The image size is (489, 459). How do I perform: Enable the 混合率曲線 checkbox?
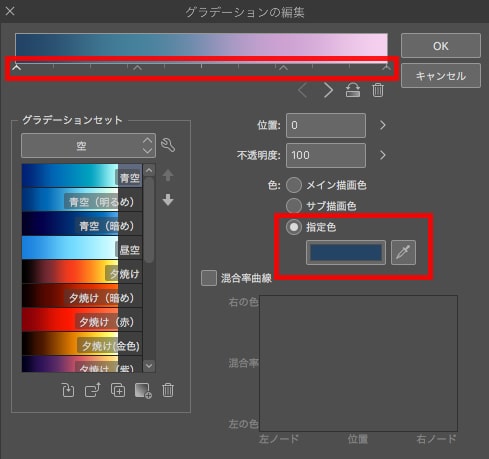(209, 278)
